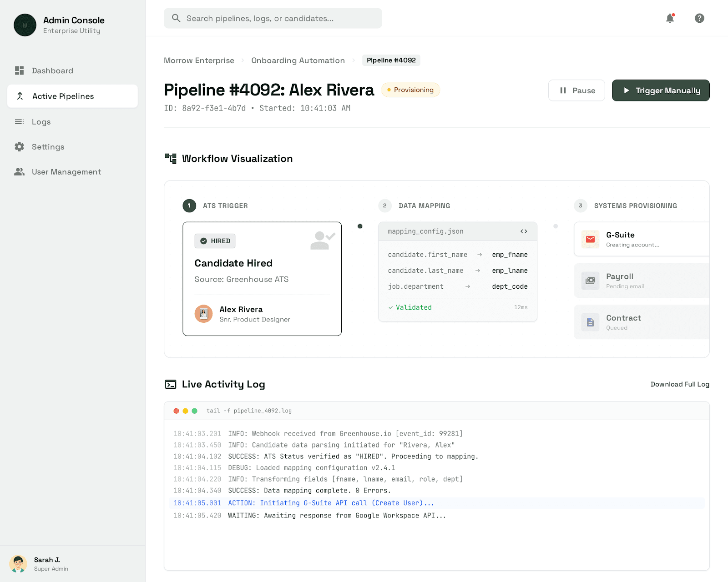Click the HIRED status badge

(215, 241)
